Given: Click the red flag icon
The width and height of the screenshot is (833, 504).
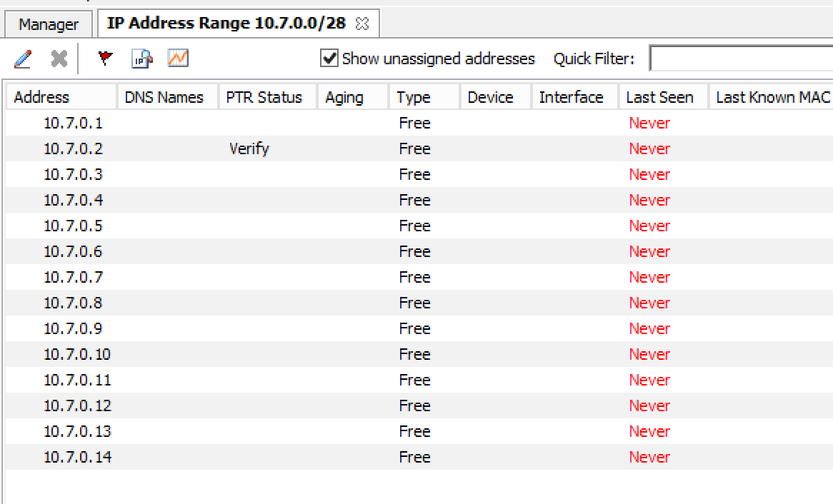Looking at the screenshot, I should [x=105, y=59].
